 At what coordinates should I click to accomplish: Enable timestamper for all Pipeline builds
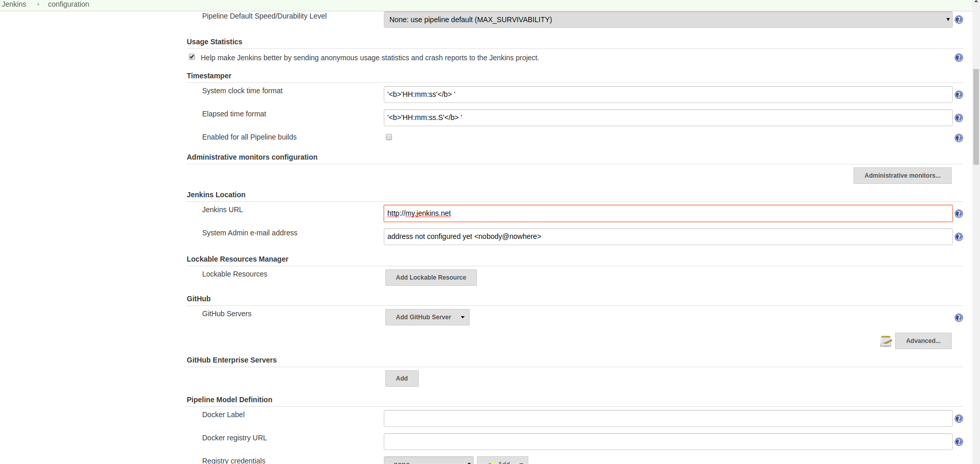click(388, 137)
